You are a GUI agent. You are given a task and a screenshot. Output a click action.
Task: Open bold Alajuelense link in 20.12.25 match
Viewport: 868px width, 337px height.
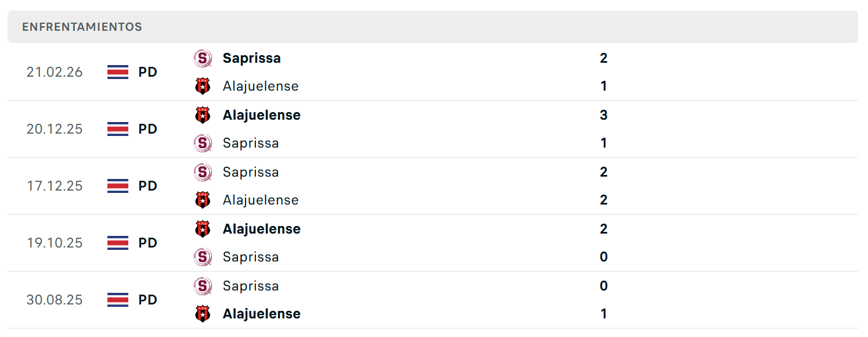coord(261,115)
